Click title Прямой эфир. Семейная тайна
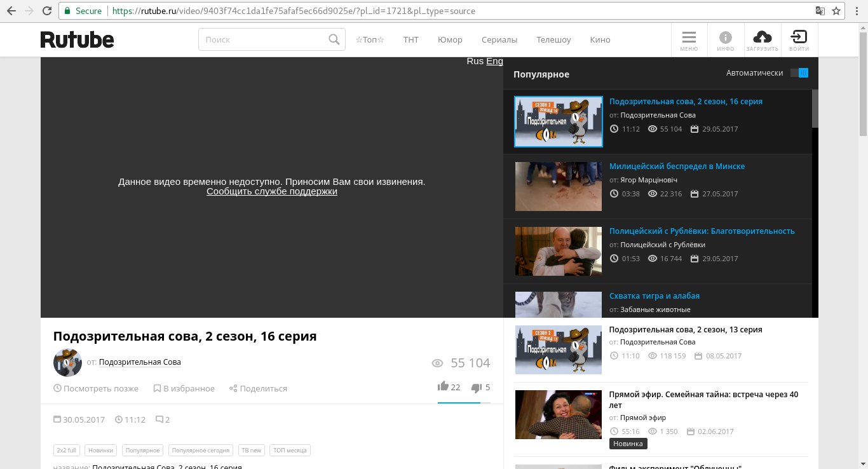868x469 pixels. [x=703, y=399]
